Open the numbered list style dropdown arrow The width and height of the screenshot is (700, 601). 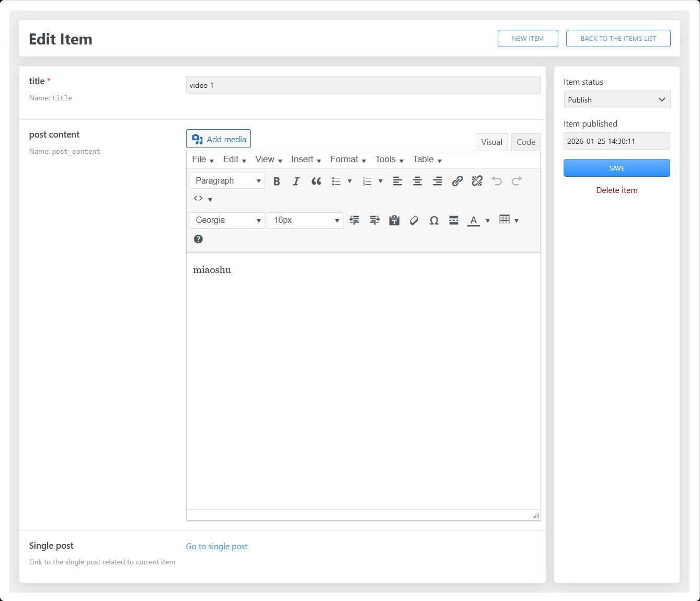tap(381, 181)
